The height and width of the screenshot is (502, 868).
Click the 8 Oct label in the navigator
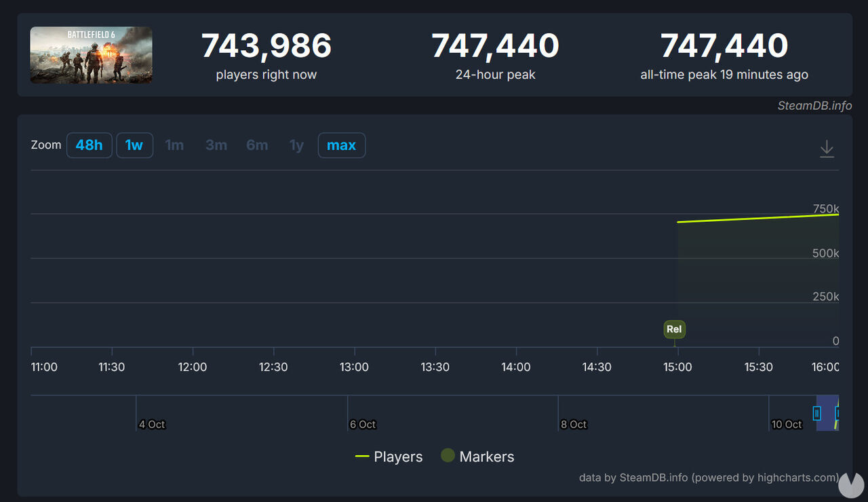pyautogui.click(x=574, y=425)
